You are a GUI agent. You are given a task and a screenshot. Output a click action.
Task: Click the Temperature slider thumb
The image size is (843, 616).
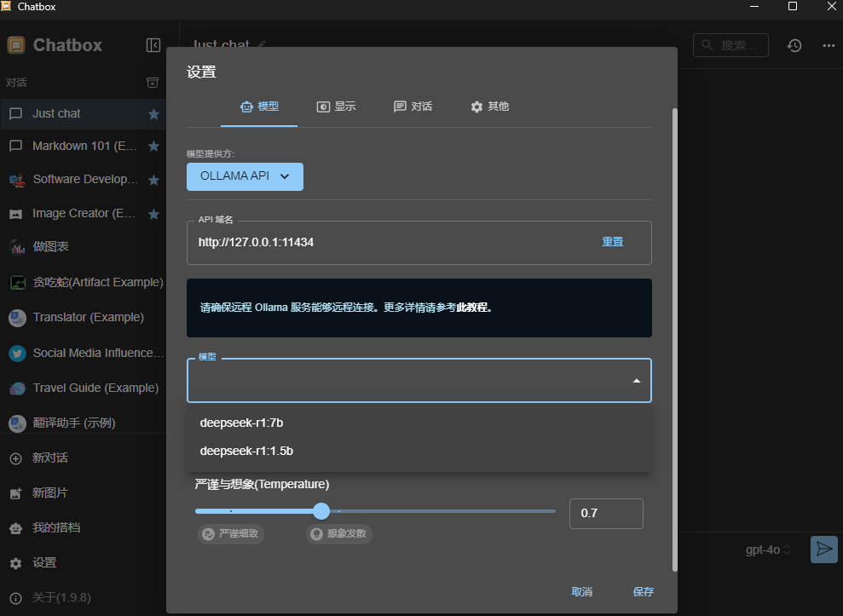321,511
